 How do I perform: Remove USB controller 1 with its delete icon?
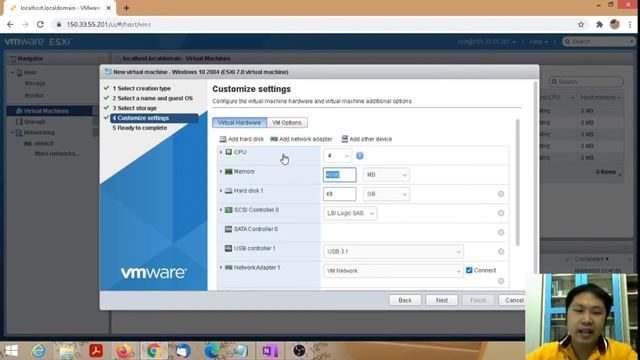(501, 251)
